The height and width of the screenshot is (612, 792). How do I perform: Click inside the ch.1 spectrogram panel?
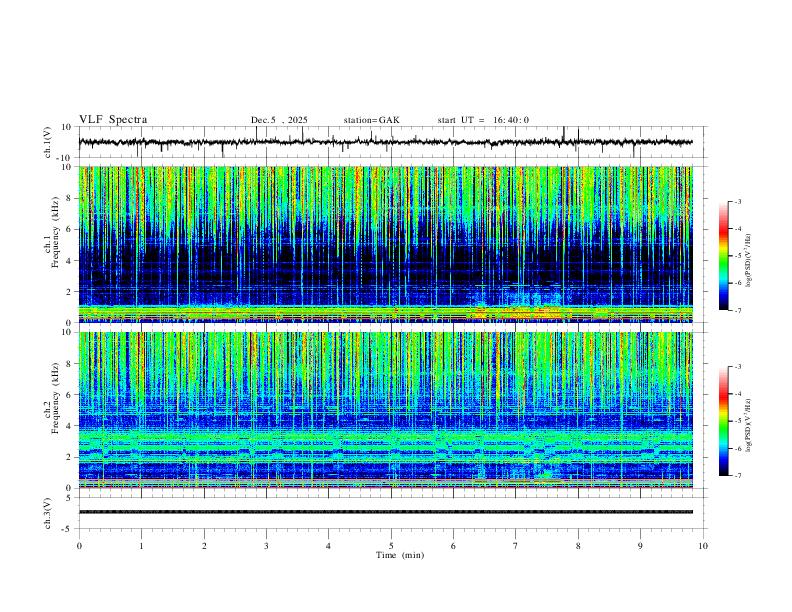tap(385, 244)
